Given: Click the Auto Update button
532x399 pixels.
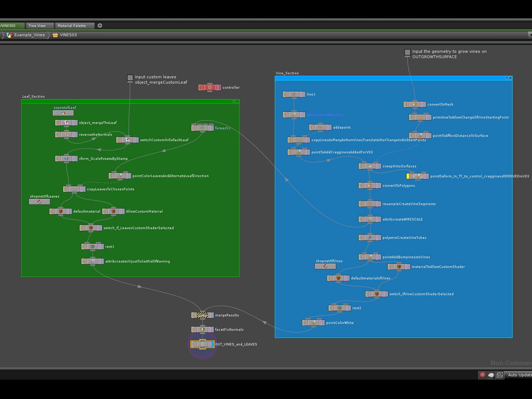Looking at the screenshot, I should coord(519,375).
